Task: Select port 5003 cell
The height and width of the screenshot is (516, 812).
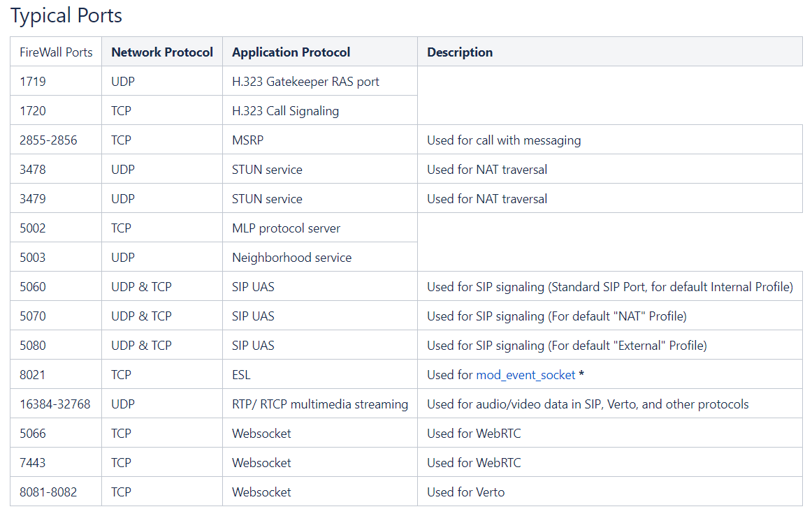Action: click(x=56, y=257)
